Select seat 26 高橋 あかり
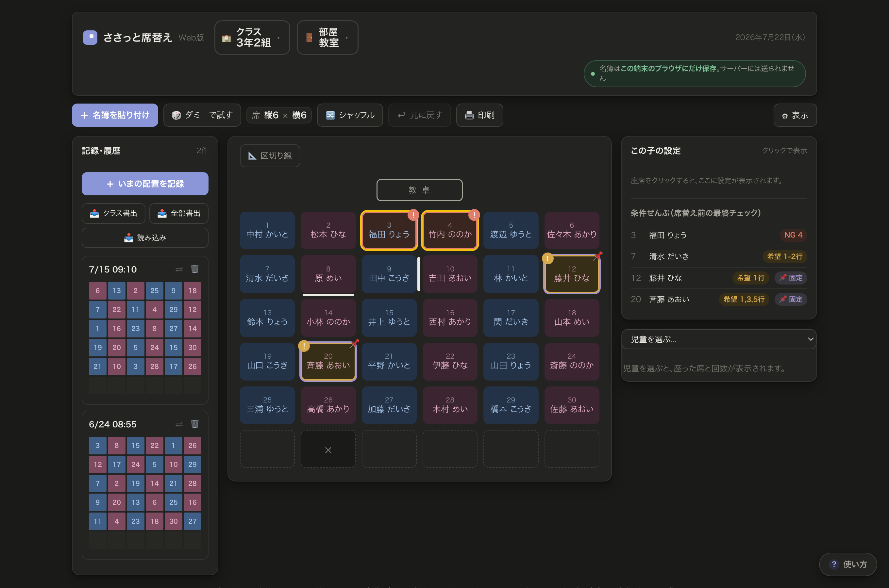889x588 pixels. pos(328,405)
